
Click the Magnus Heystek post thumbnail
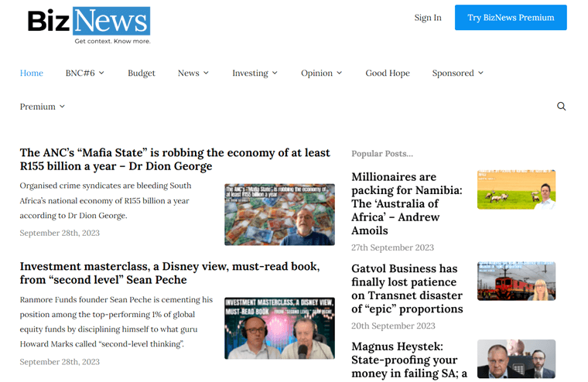point(516,359)
